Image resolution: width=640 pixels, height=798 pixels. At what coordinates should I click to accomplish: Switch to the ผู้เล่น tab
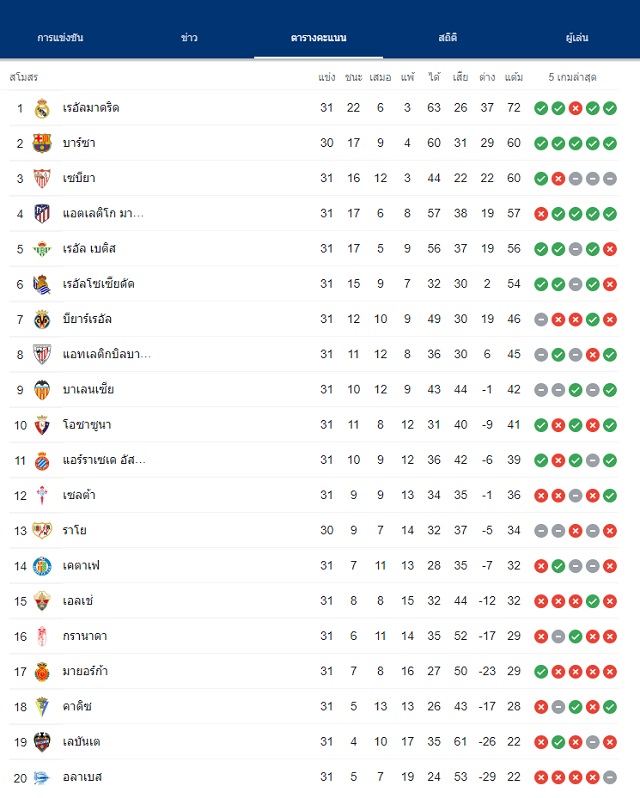click(x=577, y=38)
